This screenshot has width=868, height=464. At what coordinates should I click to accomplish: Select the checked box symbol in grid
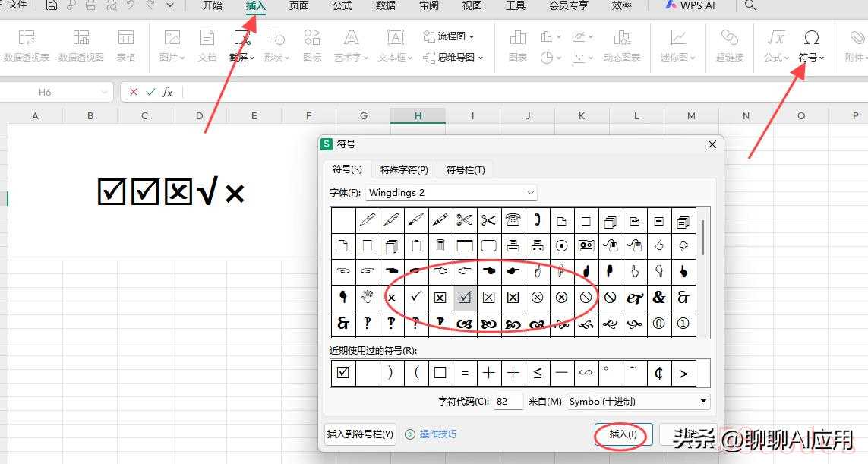coord(465,298)
